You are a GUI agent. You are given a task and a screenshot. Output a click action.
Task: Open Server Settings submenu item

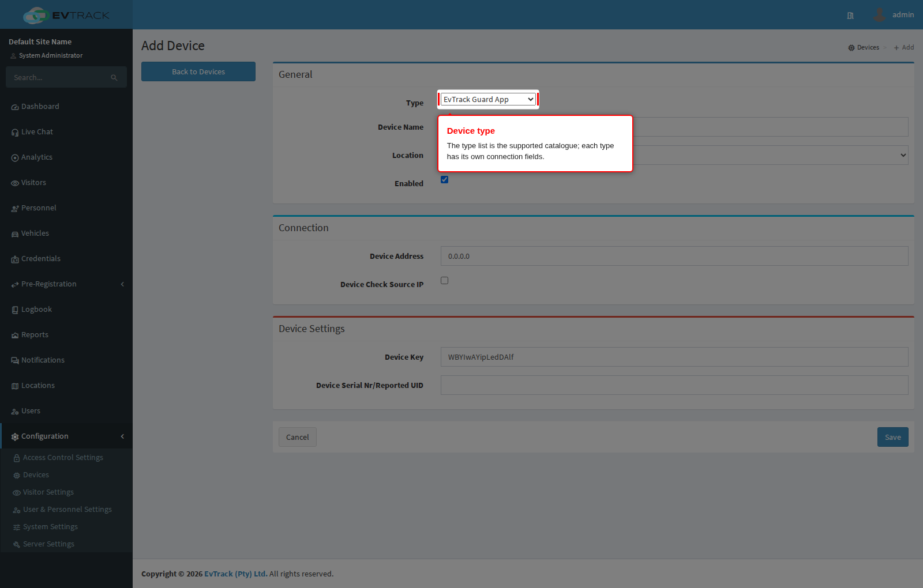[66, 544]
